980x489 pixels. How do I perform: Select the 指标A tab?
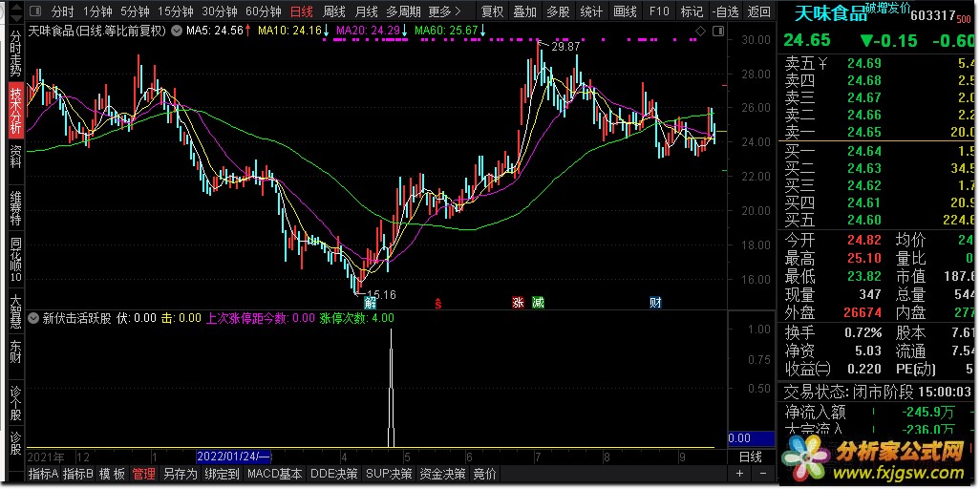tap(43, 474)
